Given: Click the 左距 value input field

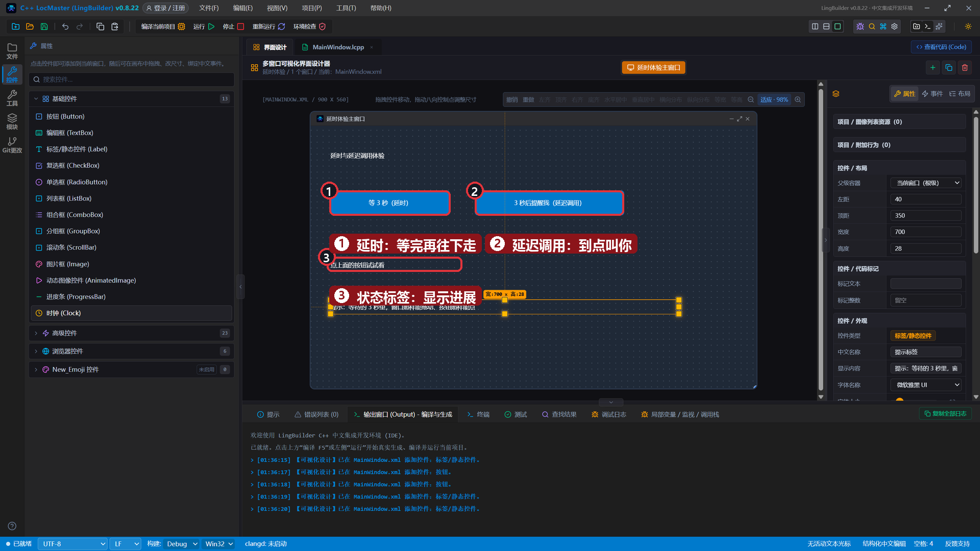Looking at the screenshot, I should (x=926, y=199).
